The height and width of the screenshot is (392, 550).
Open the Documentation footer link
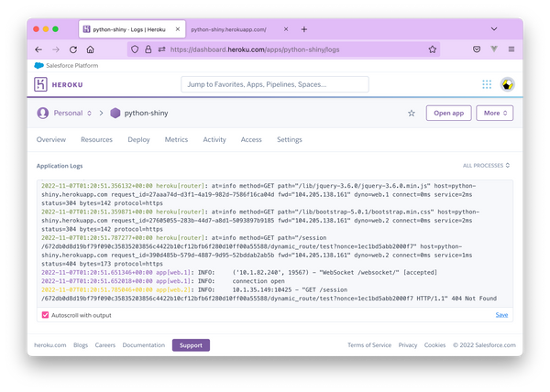coord(144,345)
